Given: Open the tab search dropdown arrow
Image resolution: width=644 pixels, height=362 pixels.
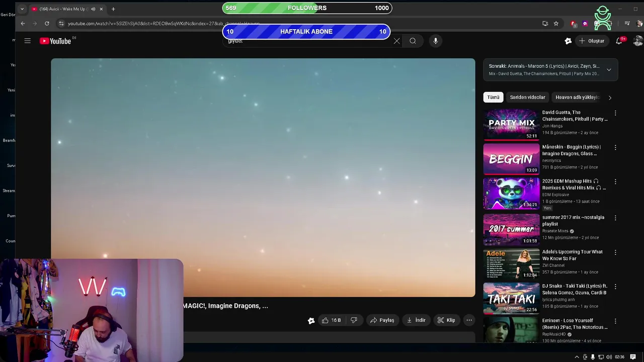Looking at the screenshot, I should [22, 9].
